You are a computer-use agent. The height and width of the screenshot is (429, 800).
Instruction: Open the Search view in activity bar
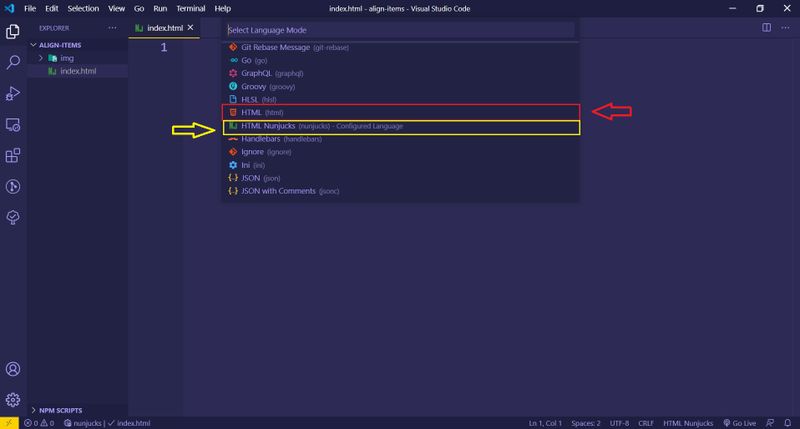click(x=14, y=62)
